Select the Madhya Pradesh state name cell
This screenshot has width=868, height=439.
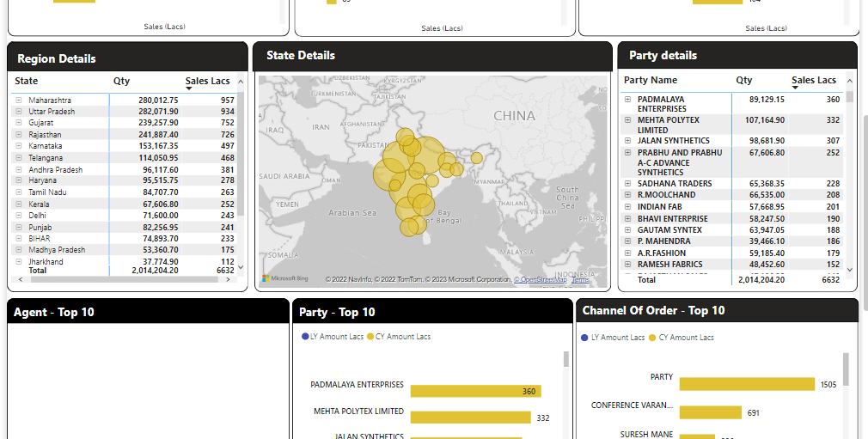pos(57,250)
